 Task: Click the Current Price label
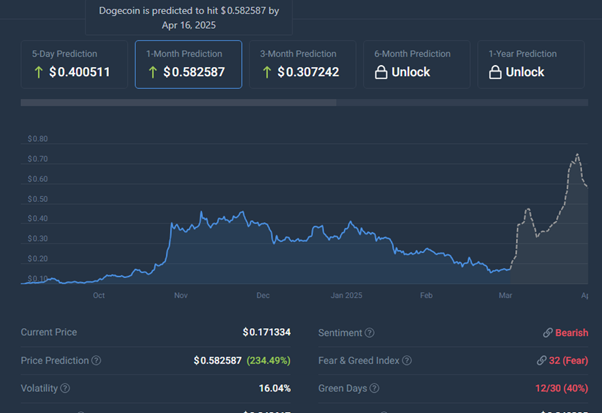tap(49, 332)
